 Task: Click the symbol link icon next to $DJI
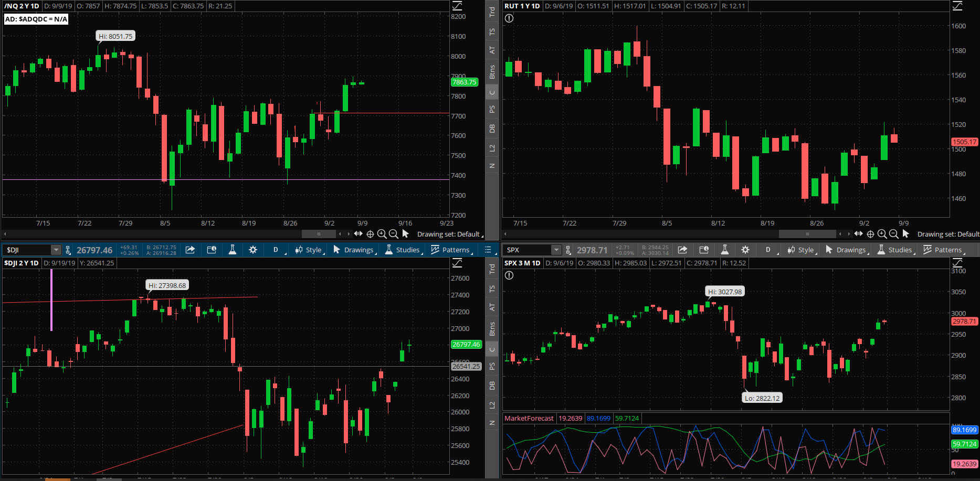68,250
